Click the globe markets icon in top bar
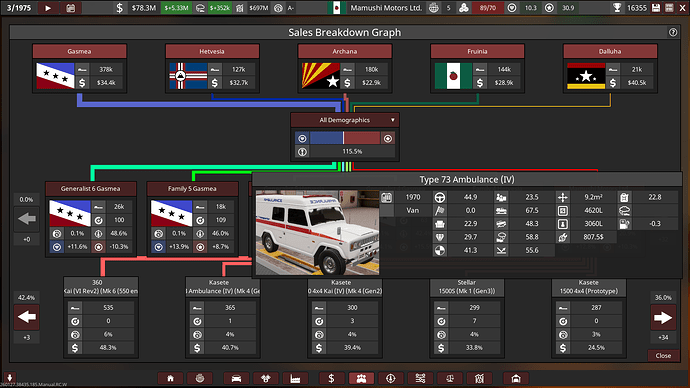Viewport: 690px width, 388px height. [x=433, y=8]
